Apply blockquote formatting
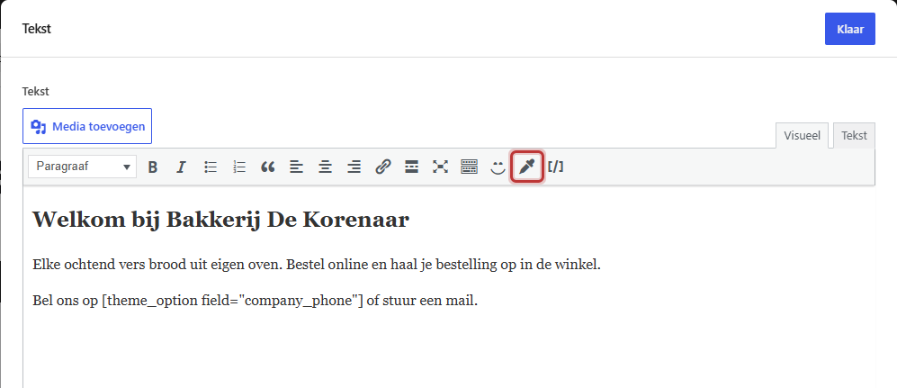897x388 pixels. pyautogui.click(x=268, y=167)
